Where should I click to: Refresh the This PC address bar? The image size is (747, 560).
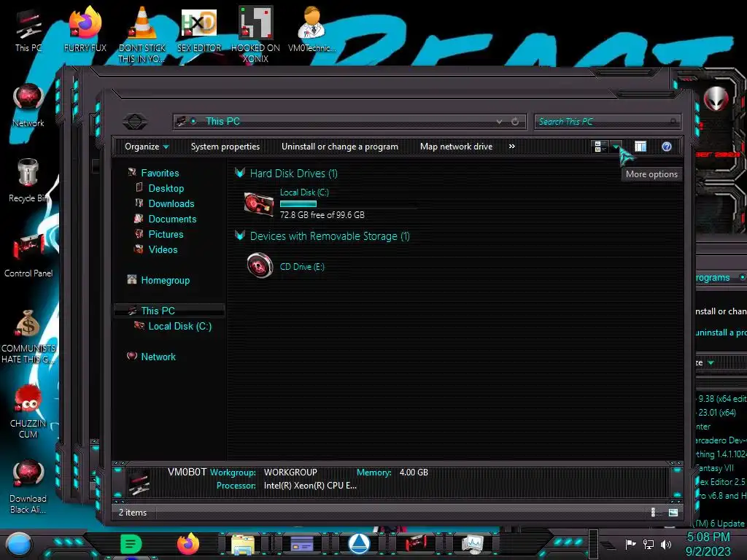(x=515, y=122)
